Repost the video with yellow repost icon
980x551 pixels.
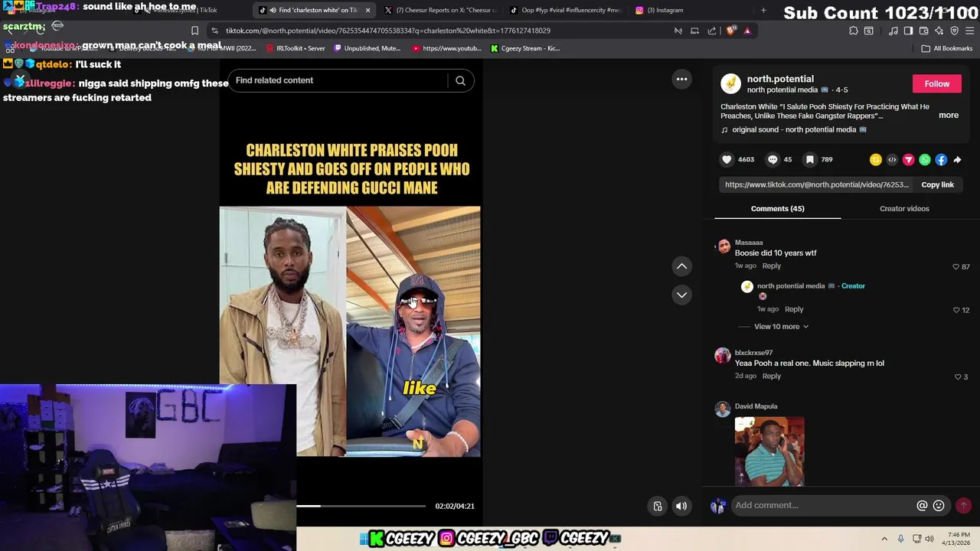[x=875, y=159]
